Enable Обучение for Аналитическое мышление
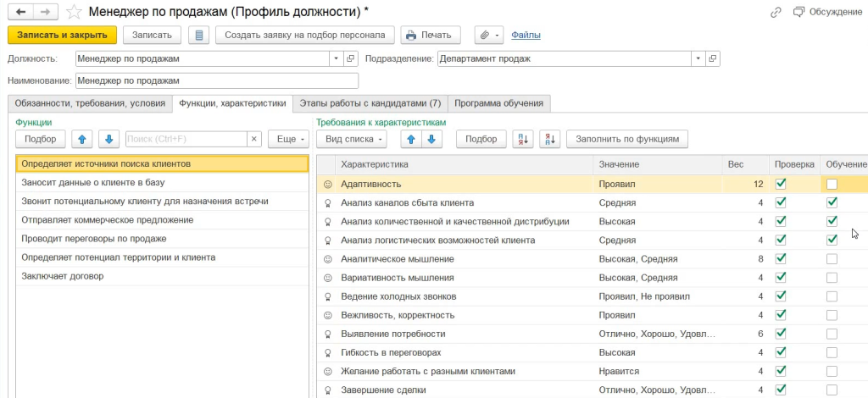868x398 pixels. [832, 258]
